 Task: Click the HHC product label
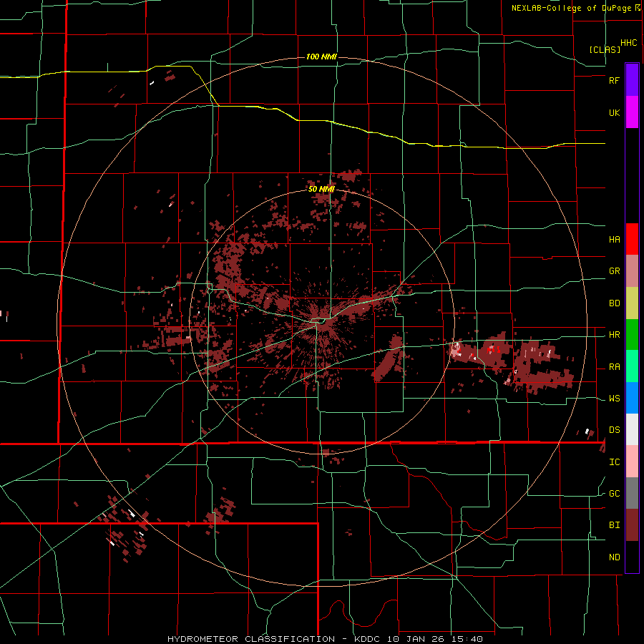[629, 43]
